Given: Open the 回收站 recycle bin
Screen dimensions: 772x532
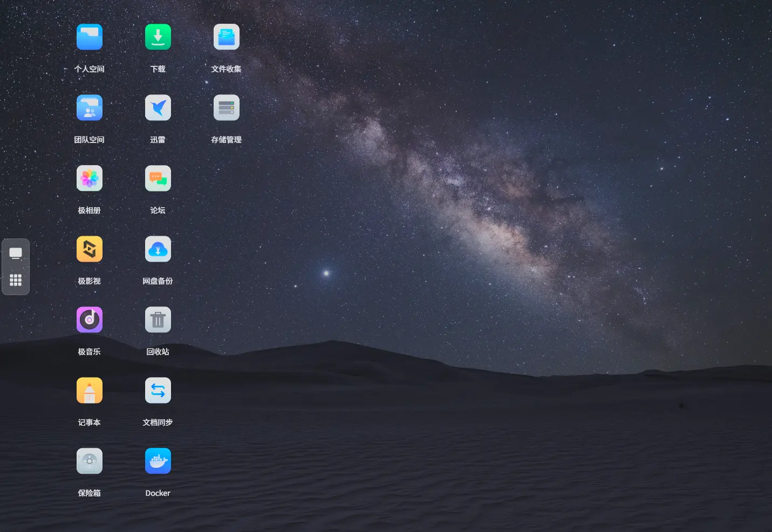Looking at the screenshot, I should (x=158, y=320).
